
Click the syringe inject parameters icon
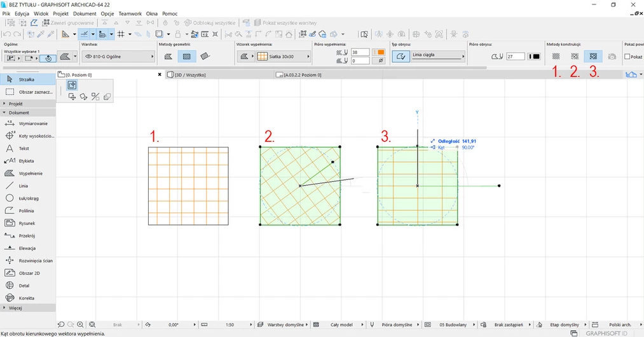tap(51, 34)
